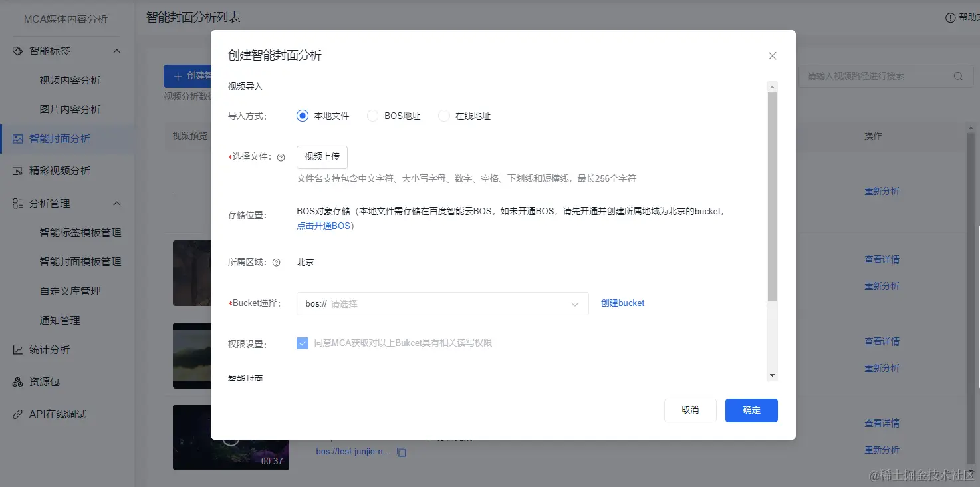Close the 创建智能封面分析 dialog with X
This screenshot has height=487, width=980.
[772, 56]
